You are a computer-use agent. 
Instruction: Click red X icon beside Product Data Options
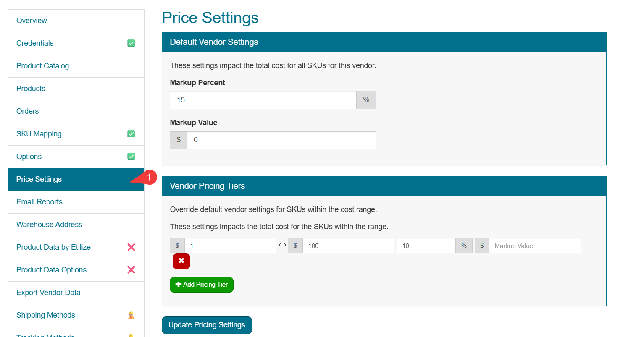131,270
